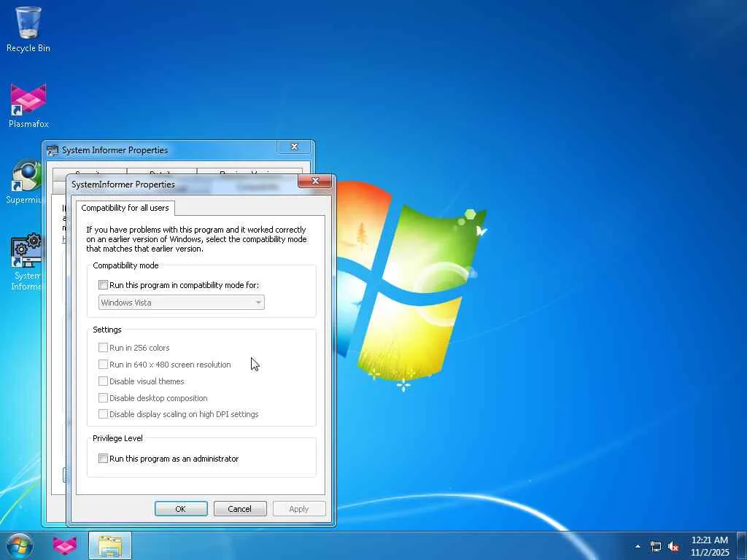Toggle Disable display scaling on high DPI
The height and width of the screenshot is (560, 747).
coord(103,414)
